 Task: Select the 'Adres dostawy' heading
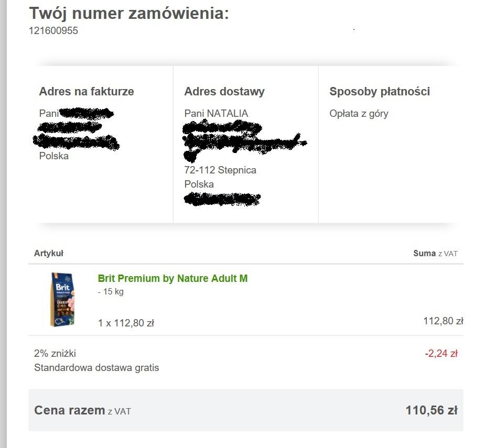pyautogui.click(x=224, y=92)
